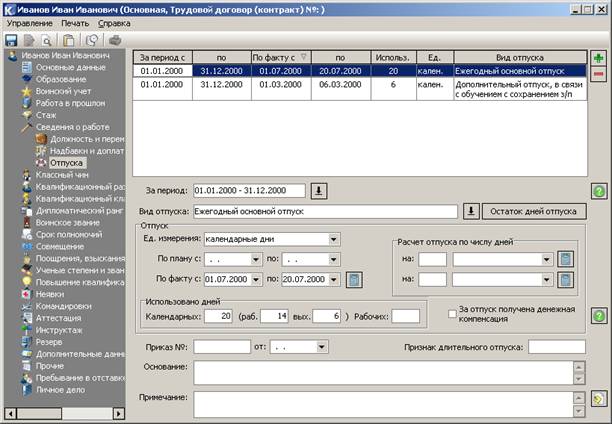Open the Управление menu
612x424 pixels.
click(30, 23)
